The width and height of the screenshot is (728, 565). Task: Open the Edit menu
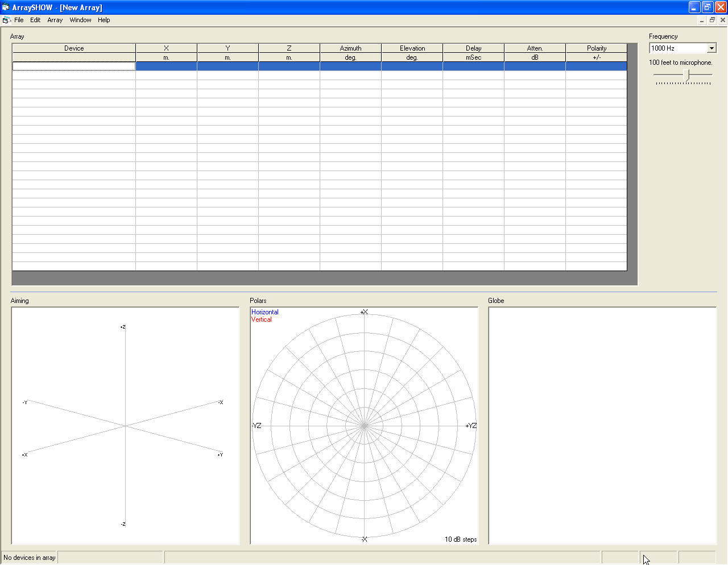pyautogui.click(x=35, y=20)
